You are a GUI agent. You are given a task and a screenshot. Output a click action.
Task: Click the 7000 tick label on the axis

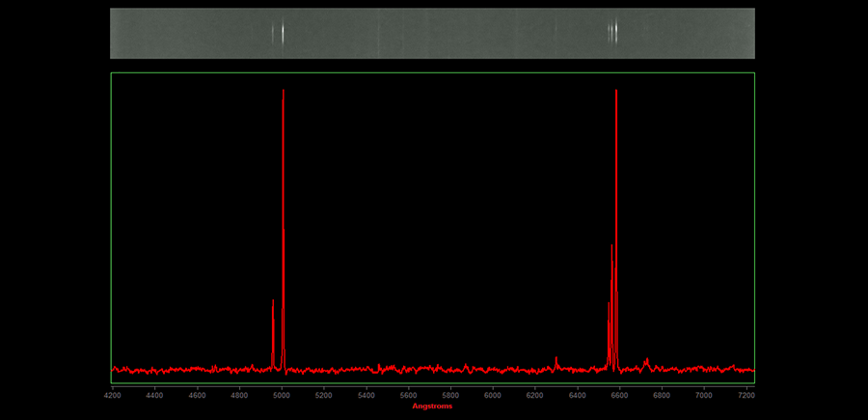[x=704, y=395]
